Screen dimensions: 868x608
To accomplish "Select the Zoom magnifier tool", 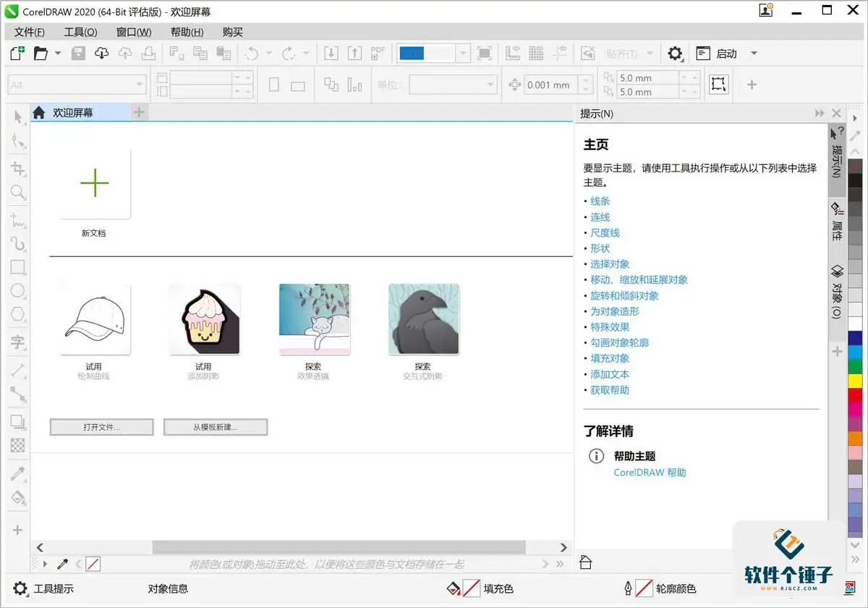I will 18,193.
